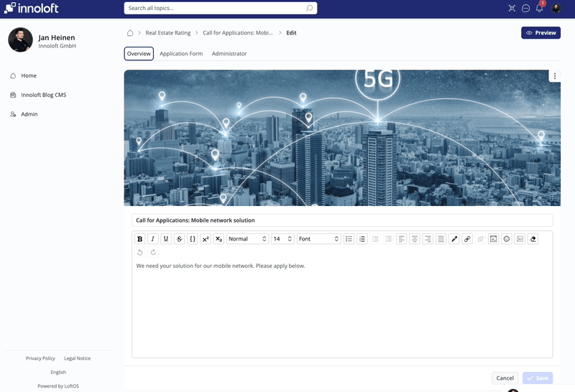
Task: Insert a link via chain icon
Action: [467, 239]
